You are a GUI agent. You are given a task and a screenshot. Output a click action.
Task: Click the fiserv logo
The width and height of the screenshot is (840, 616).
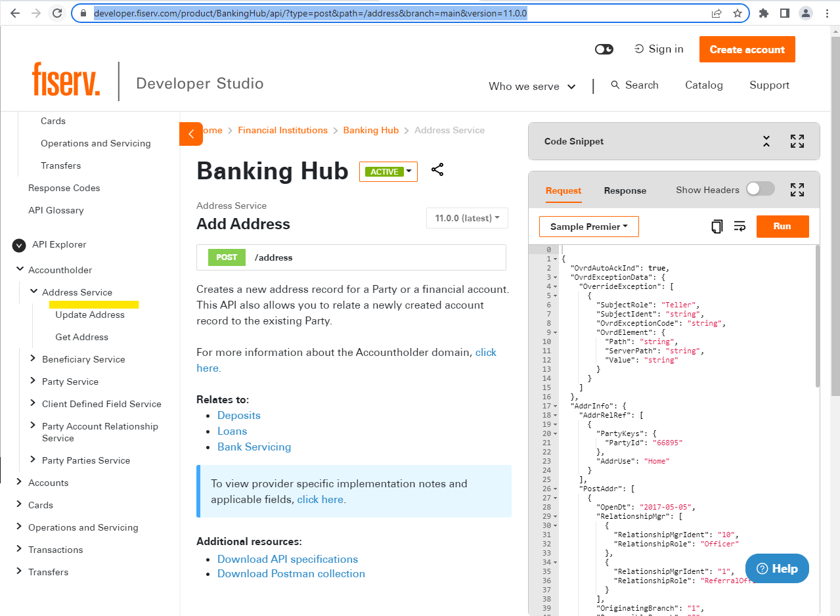tap(66, 79)
